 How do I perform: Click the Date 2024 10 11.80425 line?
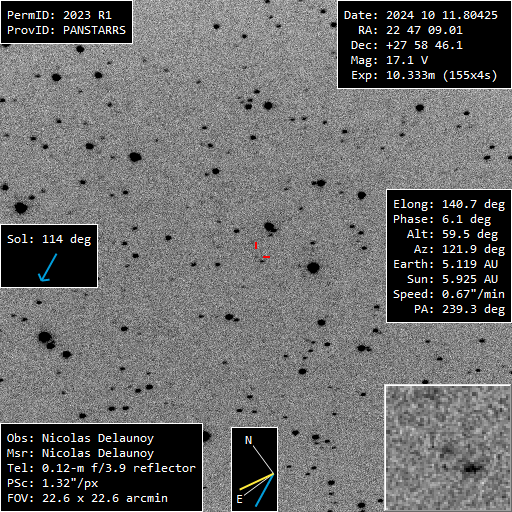click(x=421, y=15)
